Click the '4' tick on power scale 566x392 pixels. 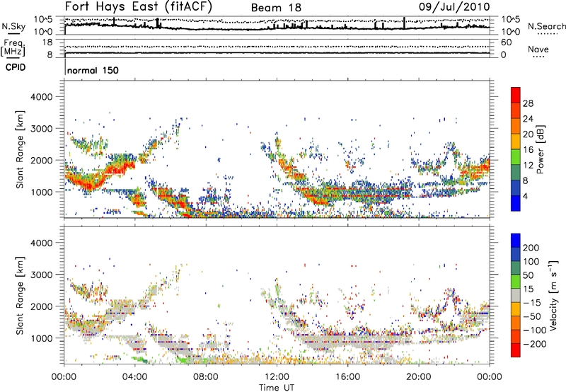(525, 196)
